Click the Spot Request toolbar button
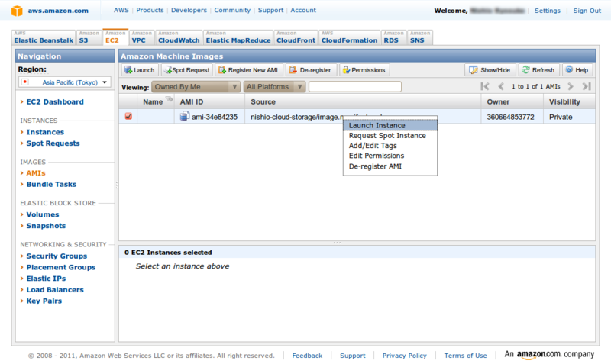Viewport: 611px width, 364px height. pos(186,70)
